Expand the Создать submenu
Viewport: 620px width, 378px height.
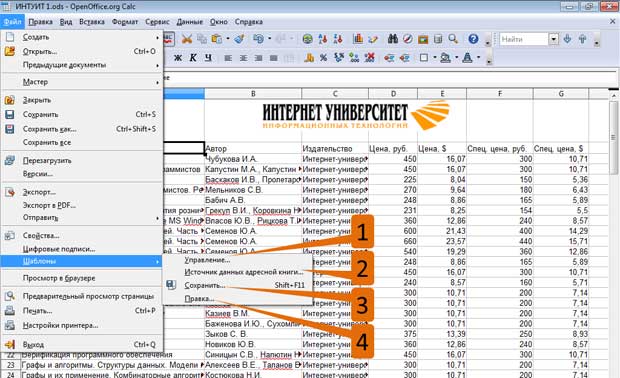(x=82, y=37)
